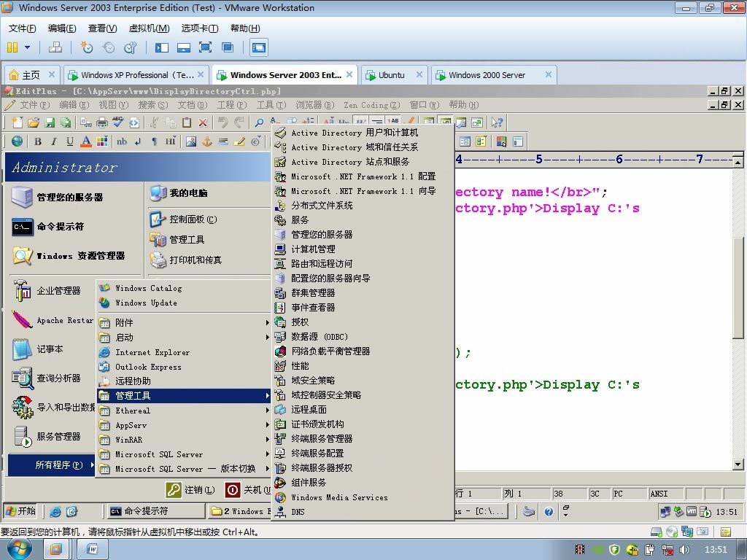
Task: Expand 附件 submenu in programs list
Action: [x=184, y=322]
